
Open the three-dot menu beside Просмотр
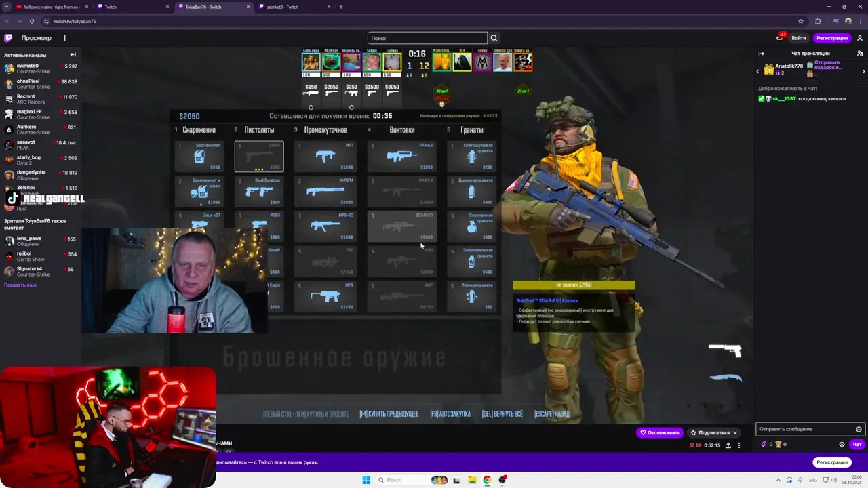tap(64, 38)
